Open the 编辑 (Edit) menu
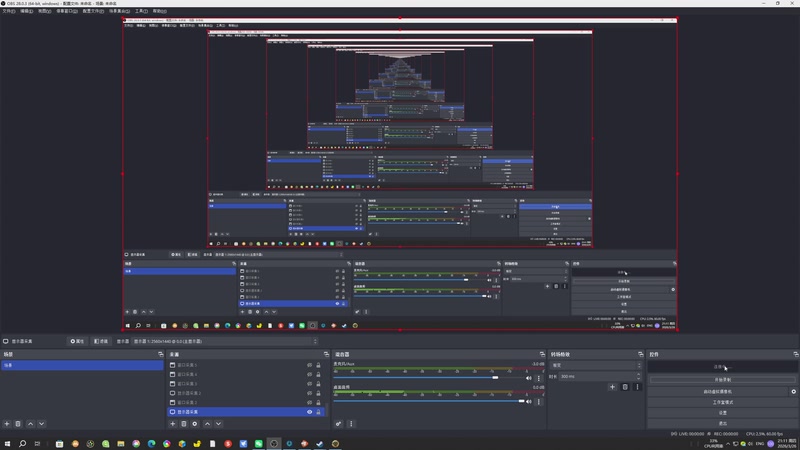 (27, 11)
